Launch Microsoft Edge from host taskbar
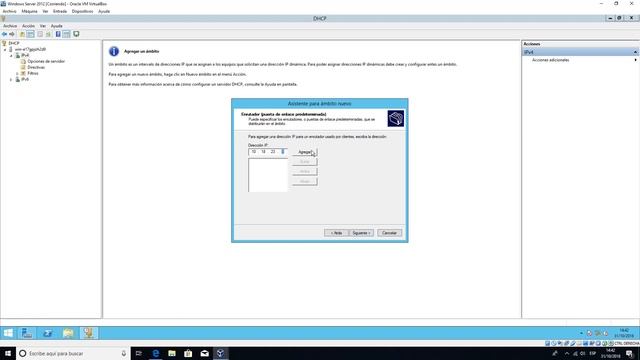 pos(156,353)
